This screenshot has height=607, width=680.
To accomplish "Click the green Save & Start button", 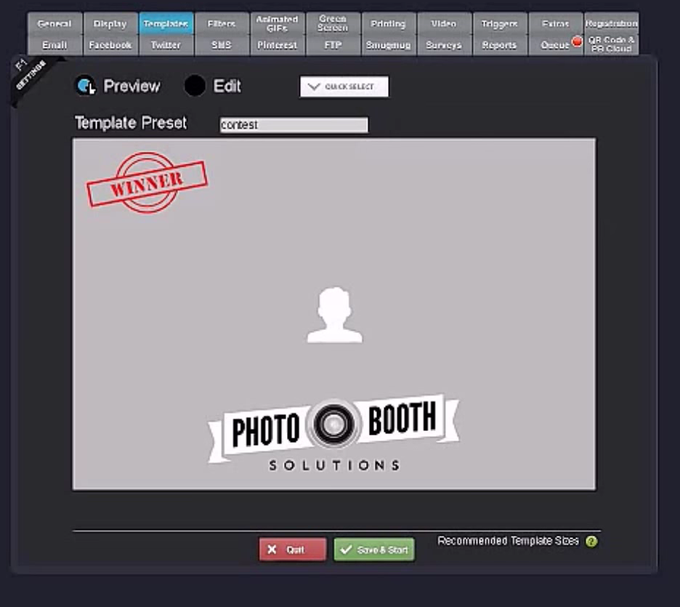I will tap(374, 550).
